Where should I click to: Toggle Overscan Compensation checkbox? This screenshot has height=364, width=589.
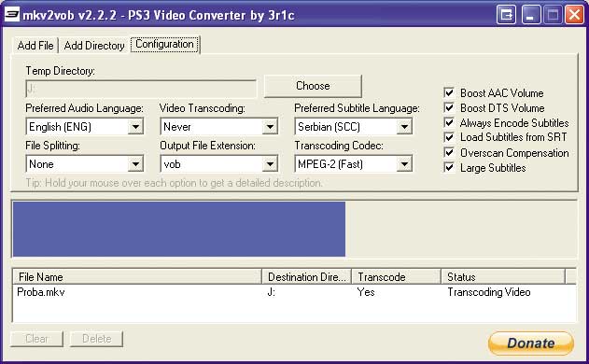point(449,152)
